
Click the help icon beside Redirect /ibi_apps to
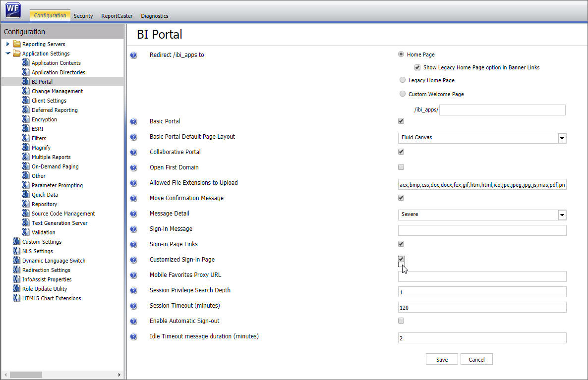pos(133,55)
